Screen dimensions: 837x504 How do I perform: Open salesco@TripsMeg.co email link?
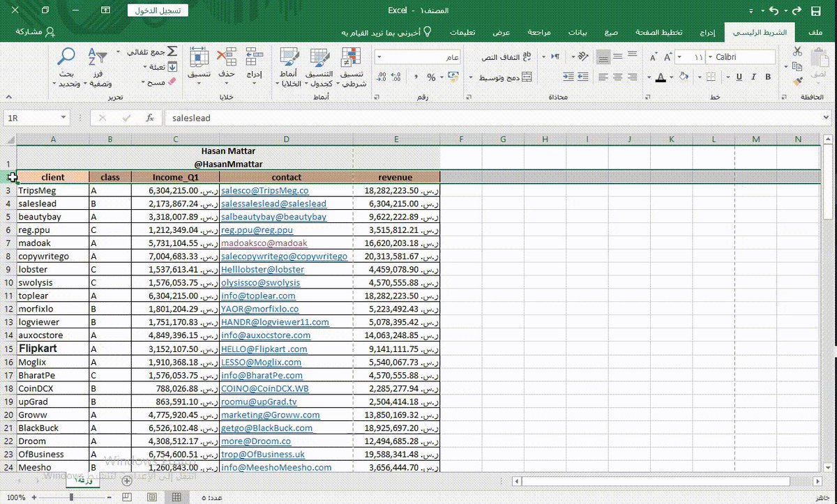(265, 190)
